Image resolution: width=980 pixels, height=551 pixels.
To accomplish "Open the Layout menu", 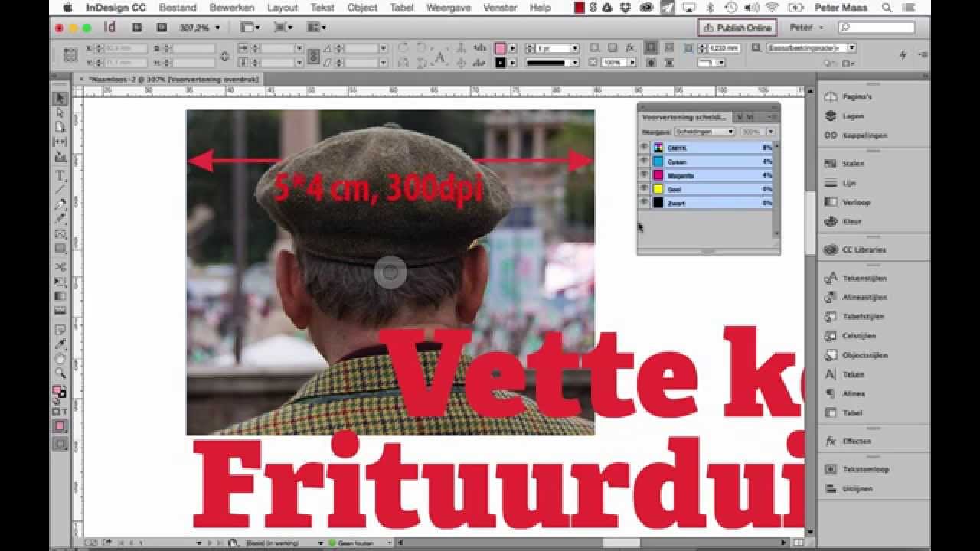I will [283, 8].
